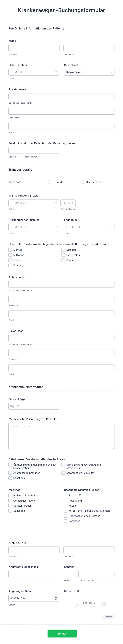This screenshot has width=123, height=644.
Task: Open calendar picker for Geburtsdatum
Action: tap(56, 72)
